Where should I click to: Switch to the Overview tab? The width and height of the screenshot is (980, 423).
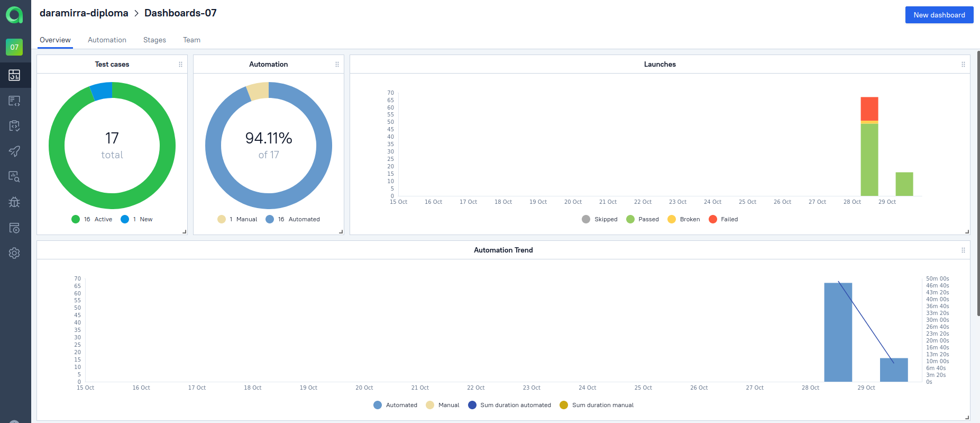(55, 40)
